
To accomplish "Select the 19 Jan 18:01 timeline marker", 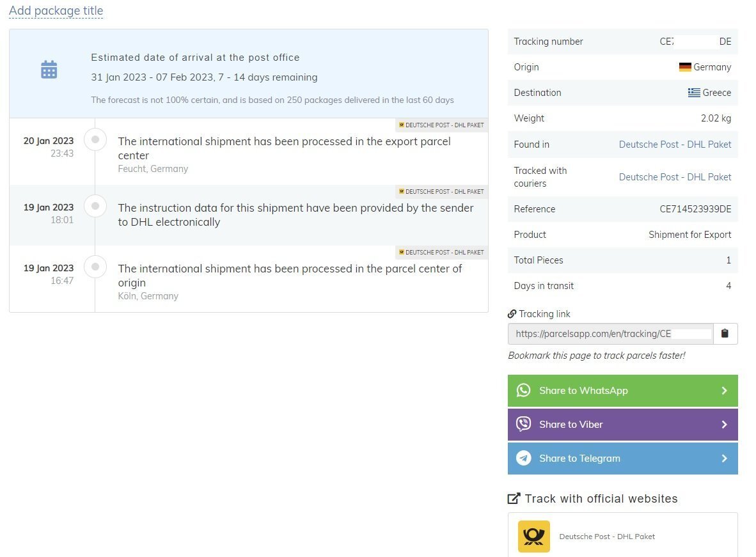I will click(95, 206).
